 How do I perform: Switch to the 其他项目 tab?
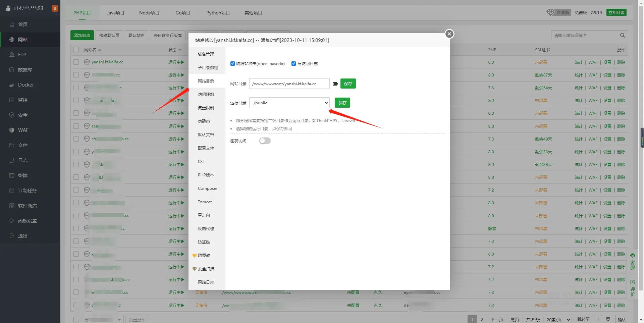pyautogui.click(x=253, y=13)
